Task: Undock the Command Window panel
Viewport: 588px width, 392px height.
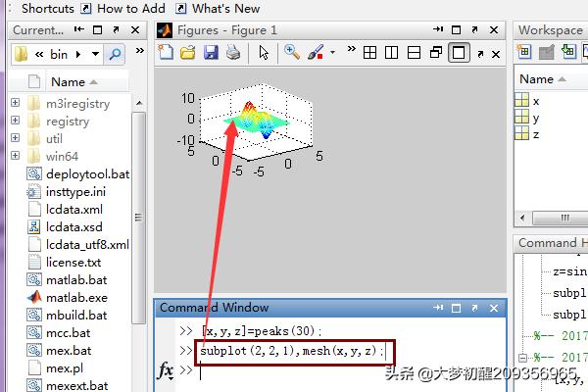Action: (474, 308)
